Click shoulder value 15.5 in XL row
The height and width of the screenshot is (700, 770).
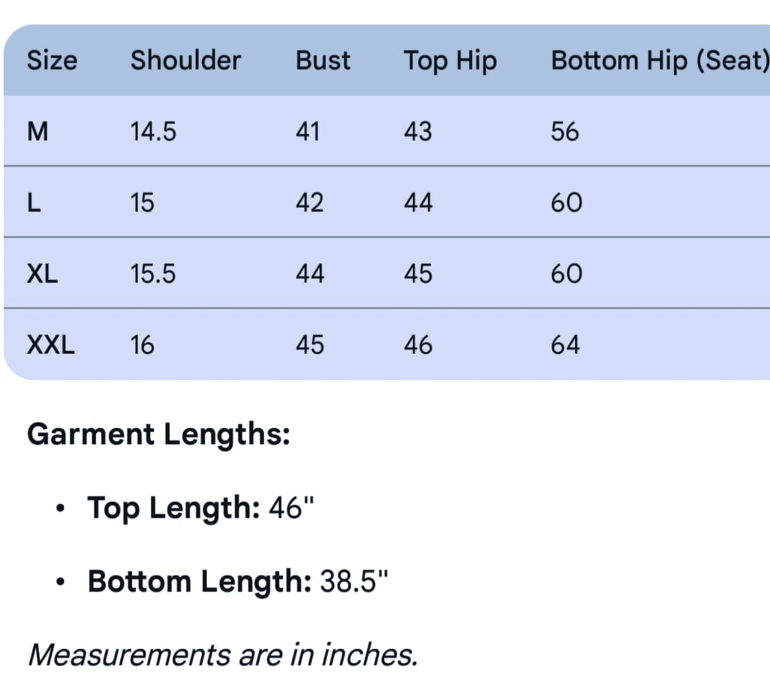(153, 274)
